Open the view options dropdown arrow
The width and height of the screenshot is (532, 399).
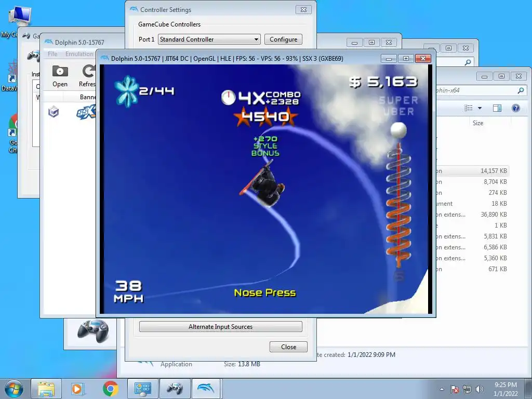(x=480, y=108)
